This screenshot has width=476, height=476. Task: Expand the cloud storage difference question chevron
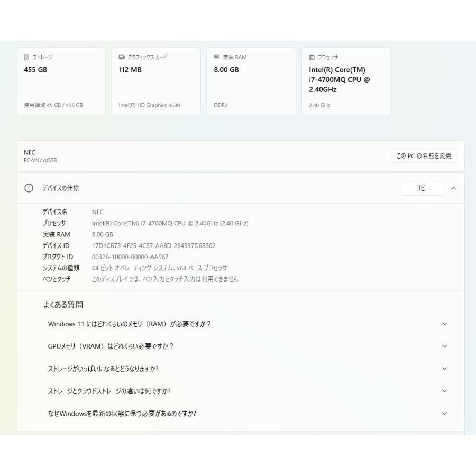[444, 391]
